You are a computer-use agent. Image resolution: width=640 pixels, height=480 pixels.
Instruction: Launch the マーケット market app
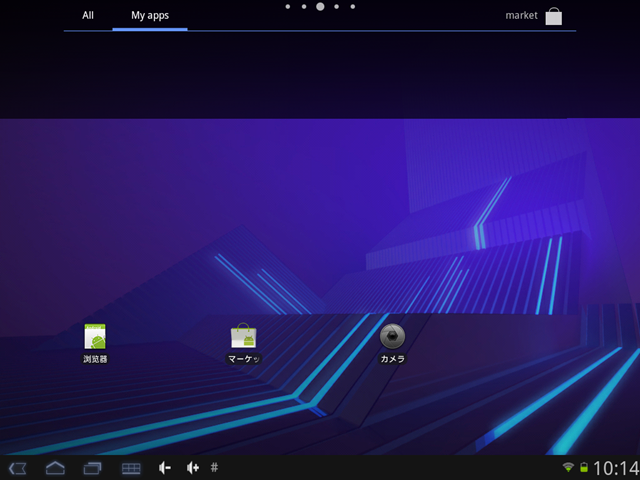point(244,343)
